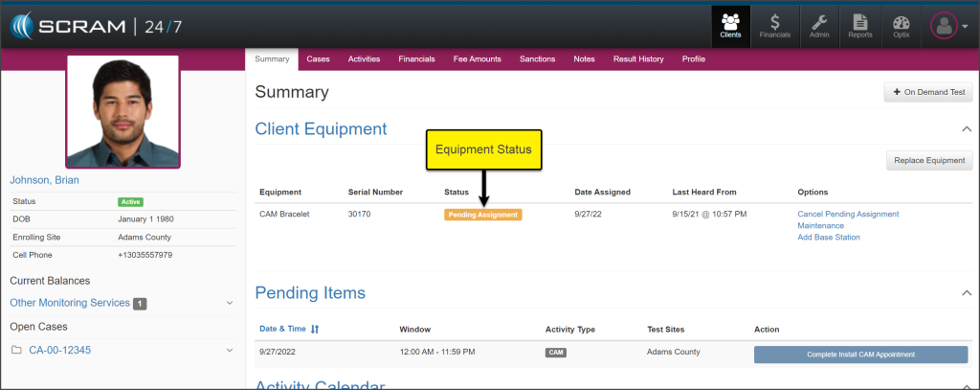980x390 pixels.
Task: Open the Admin wrench icon
Action: point(819,26)
